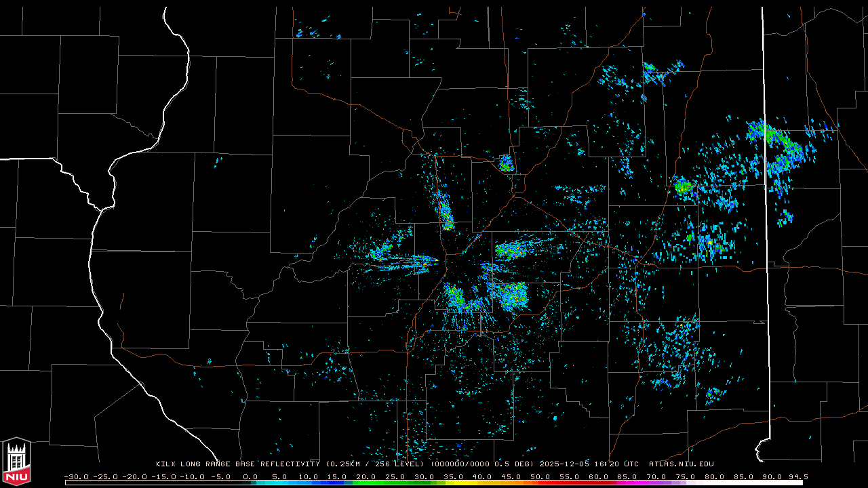The height and width of the screenshot is (488, 868).
Task: Click the KILX Long Range Base Reflectivity title
Action: click(237, 464)
